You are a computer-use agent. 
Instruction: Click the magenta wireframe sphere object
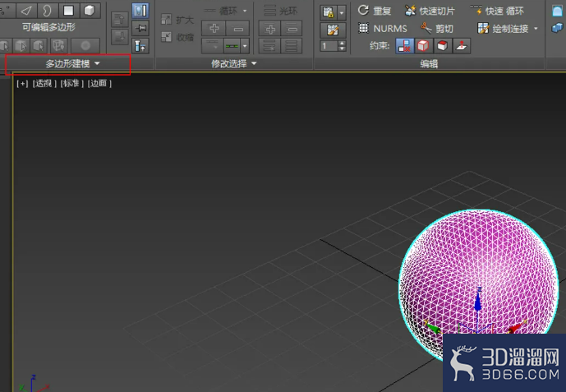[x=478, y=267]
